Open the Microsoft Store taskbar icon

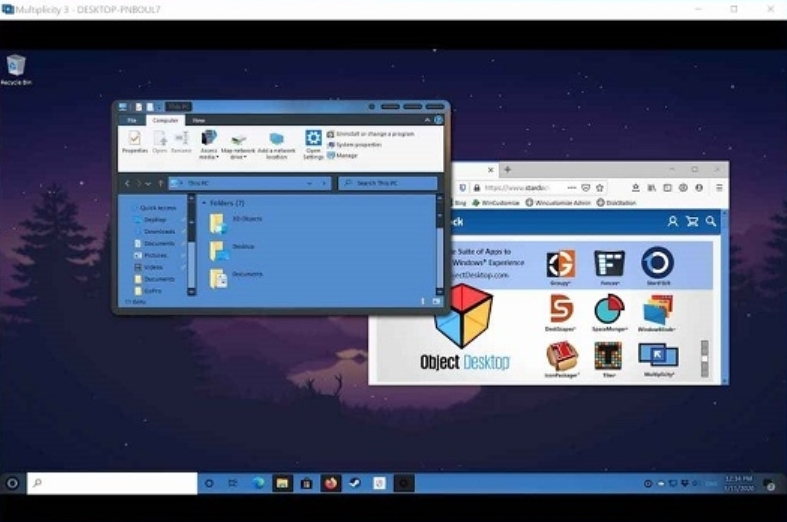tap(306, 483)
